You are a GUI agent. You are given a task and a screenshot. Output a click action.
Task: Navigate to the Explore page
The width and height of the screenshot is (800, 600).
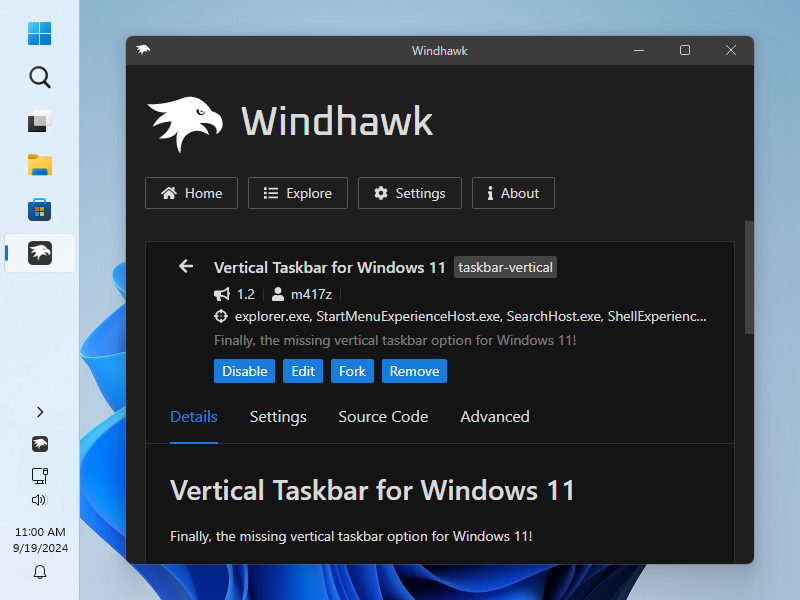tap(297, 193)
